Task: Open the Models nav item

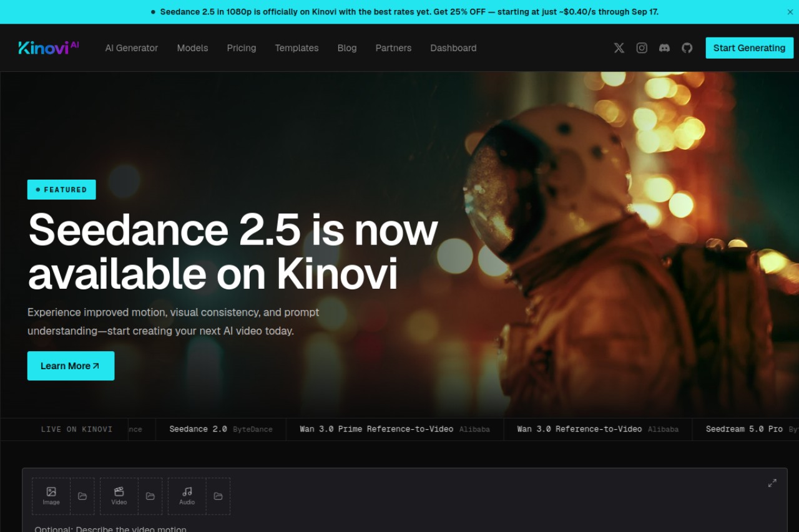Action: click(192, 48)
